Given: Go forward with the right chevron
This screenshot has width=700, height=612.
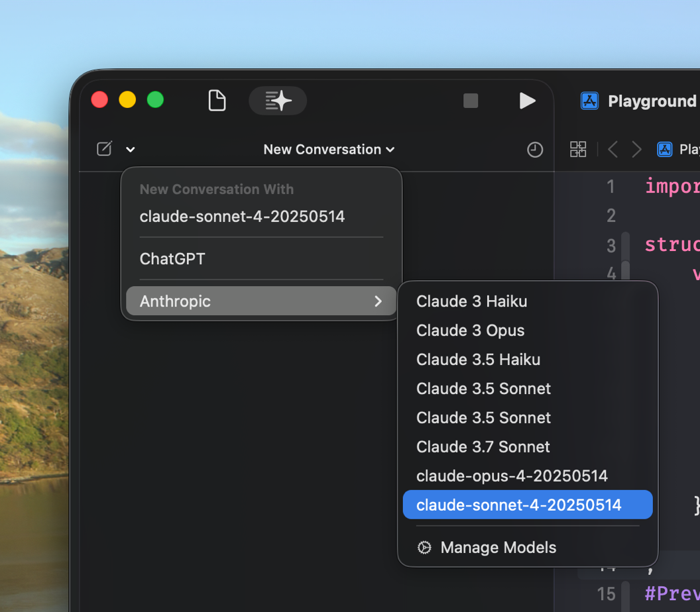Looking at the screenshot, I should 636,149.
